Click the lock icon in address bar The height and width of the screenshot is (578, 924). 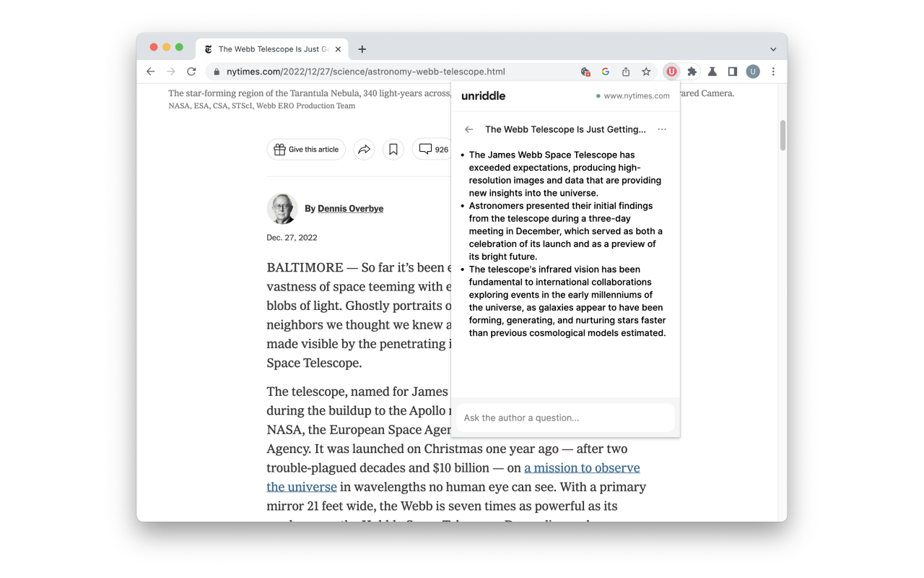[216, 72]
